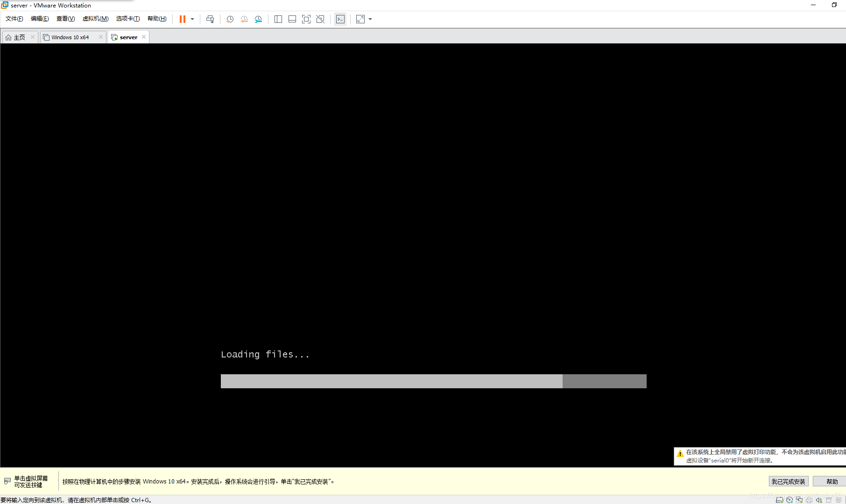Click the Send Ctrl+Alt+Del toolbar icon
Viewport: 846px width, 504px height.
(210, 19)
